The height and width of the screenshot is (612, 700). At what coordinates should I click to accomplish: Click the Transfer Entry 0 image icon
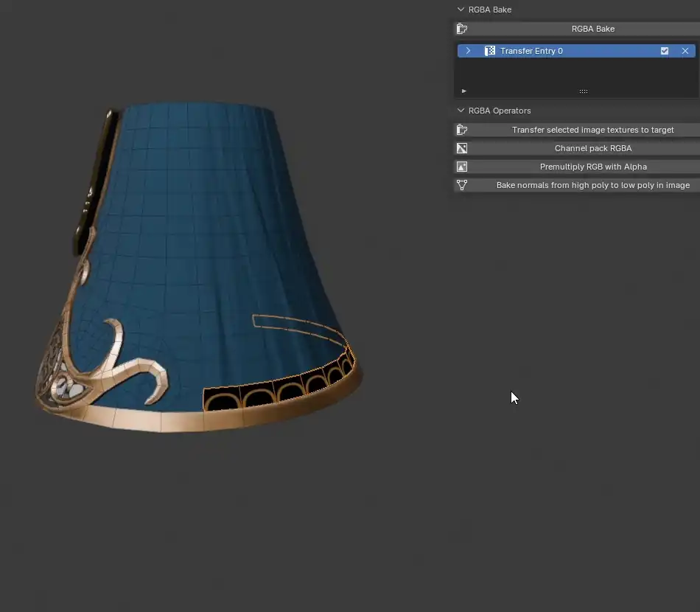pyautogui.click(x=490, y=51)
